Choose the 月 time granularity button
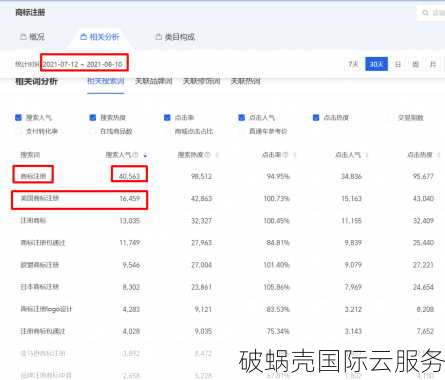Screen dimensions: 445x380 tap(433, 64)
